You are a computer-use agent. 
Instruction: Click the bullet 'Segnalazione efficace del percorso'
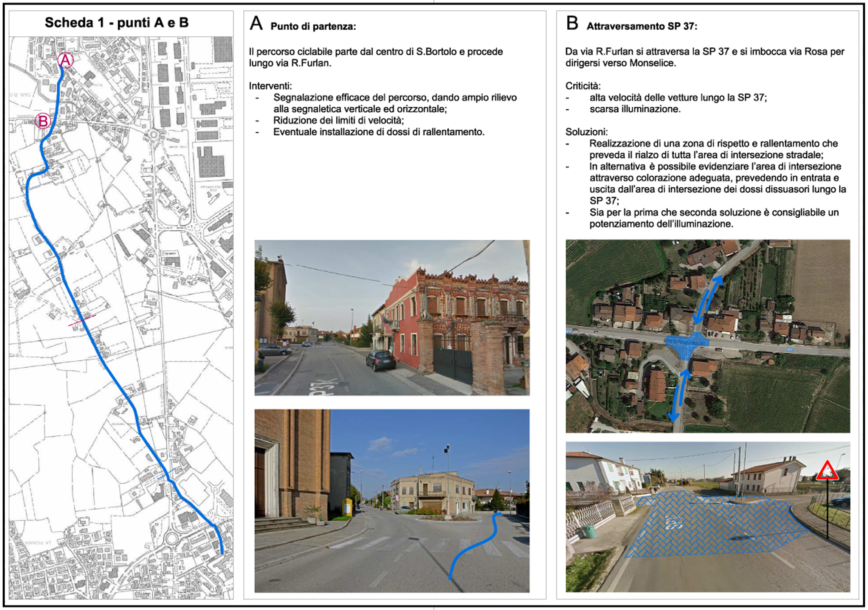click(x=395, y=103)
